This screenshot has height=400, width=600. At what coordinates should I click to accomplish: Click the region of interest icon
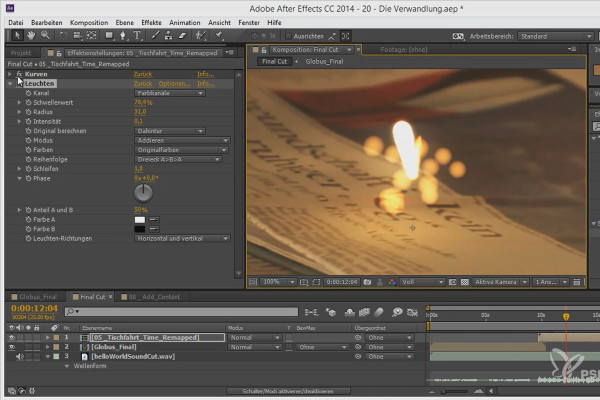pyautogui.click(x=316, y=282)
